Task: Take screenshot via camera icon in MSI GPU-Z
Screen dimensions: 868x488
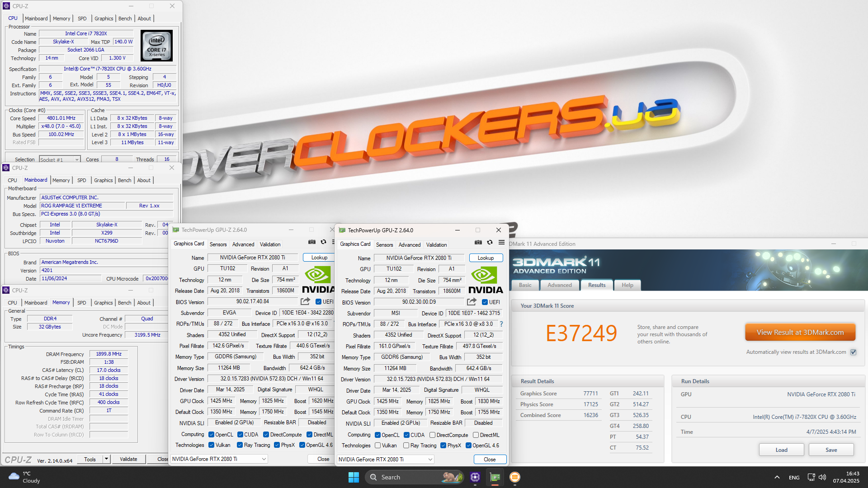Action: 478,243
